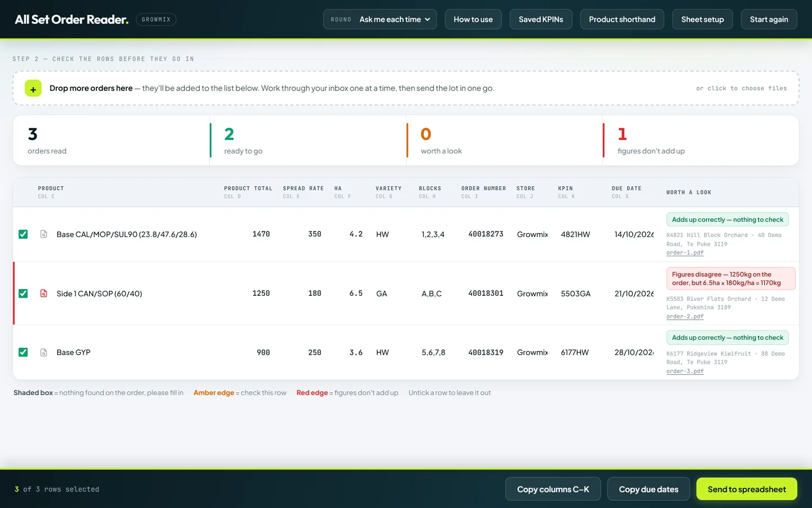Untick the Base CAL/MOP/SUL90 row checkbox
812x508 pixels.
[23, 234]
